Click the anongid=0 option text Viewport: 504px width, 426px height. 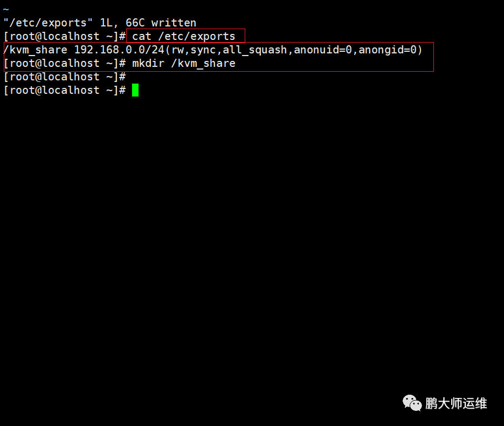tap(388, 50)
